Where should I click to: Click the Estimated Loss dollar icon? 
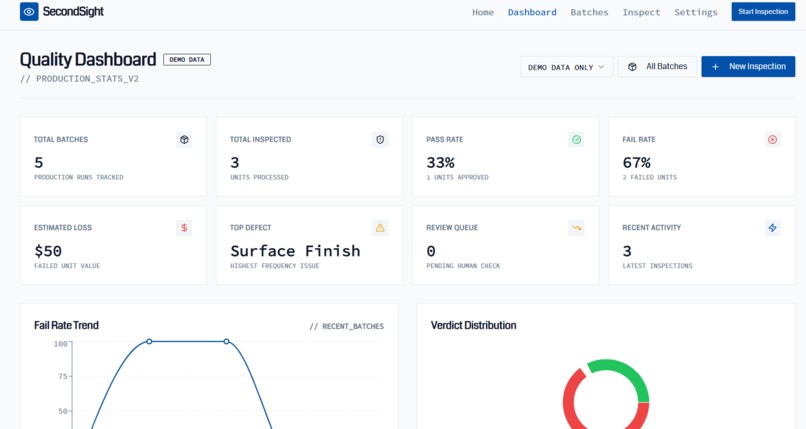point(184,228)
